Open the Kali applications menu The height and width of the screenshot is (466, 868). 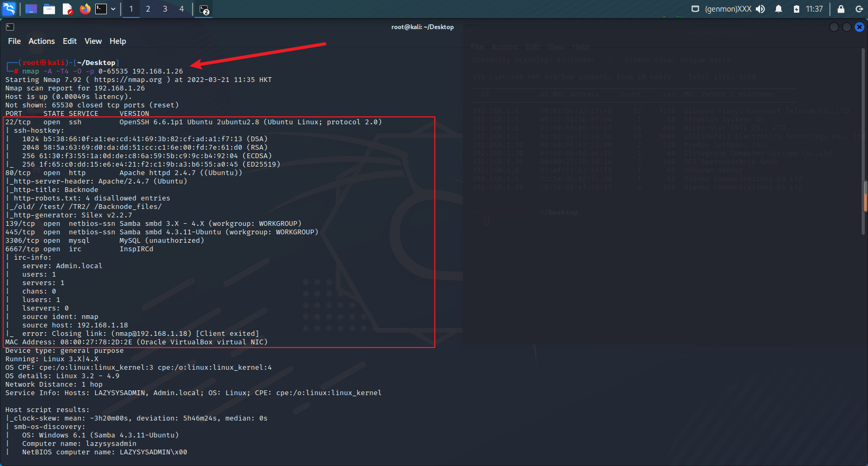(10, 9)
